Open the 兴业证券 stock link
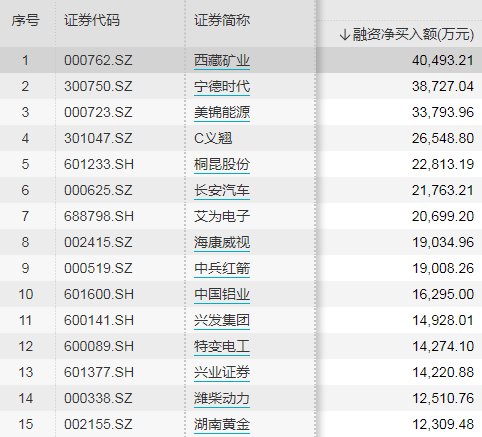The height and width of the screenshot is (437, 482). (x=222, y=372)
